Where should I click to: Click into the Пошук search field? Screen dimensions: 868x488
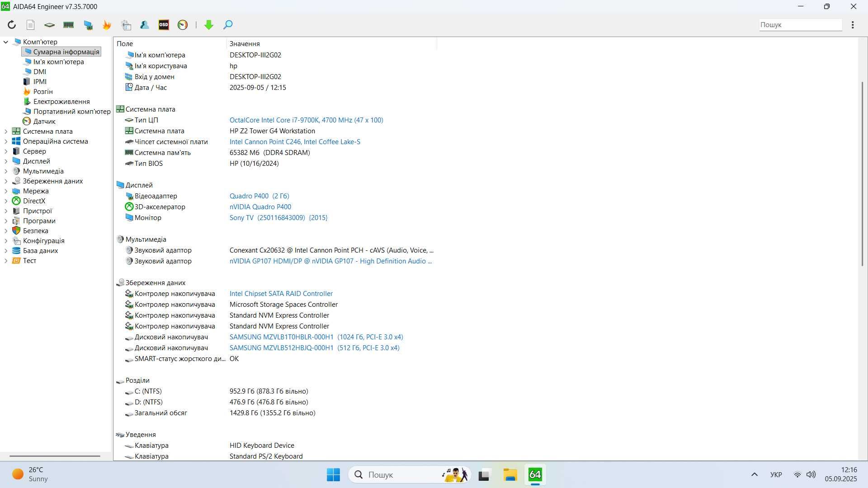[800, 25]
